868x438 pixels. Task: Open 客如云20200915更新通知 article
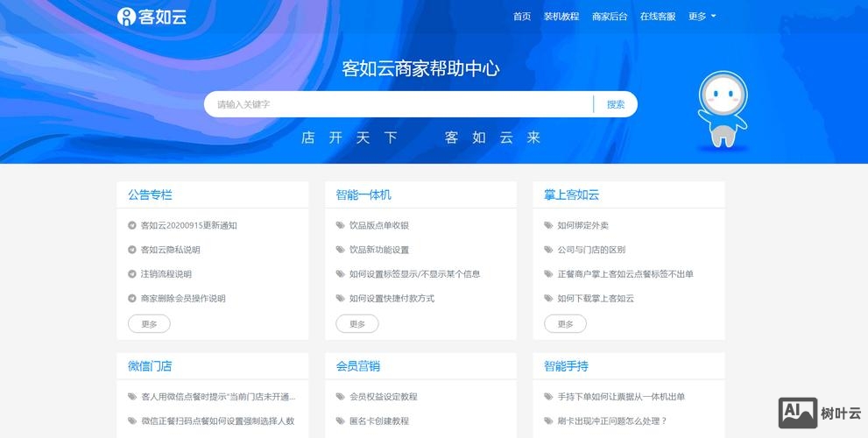tap(189, 225)
